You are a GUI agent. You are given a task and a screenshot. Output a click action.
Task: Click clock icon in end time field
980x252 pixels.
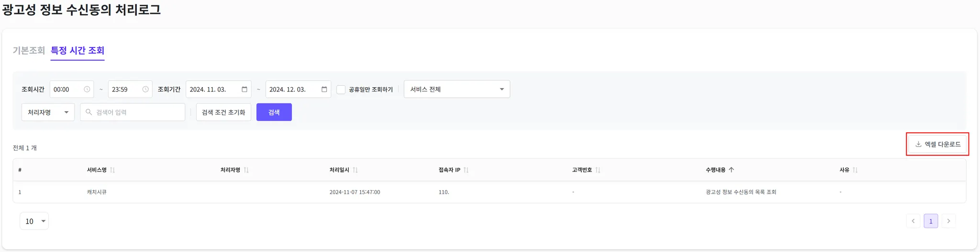click(x=145, y=90)
